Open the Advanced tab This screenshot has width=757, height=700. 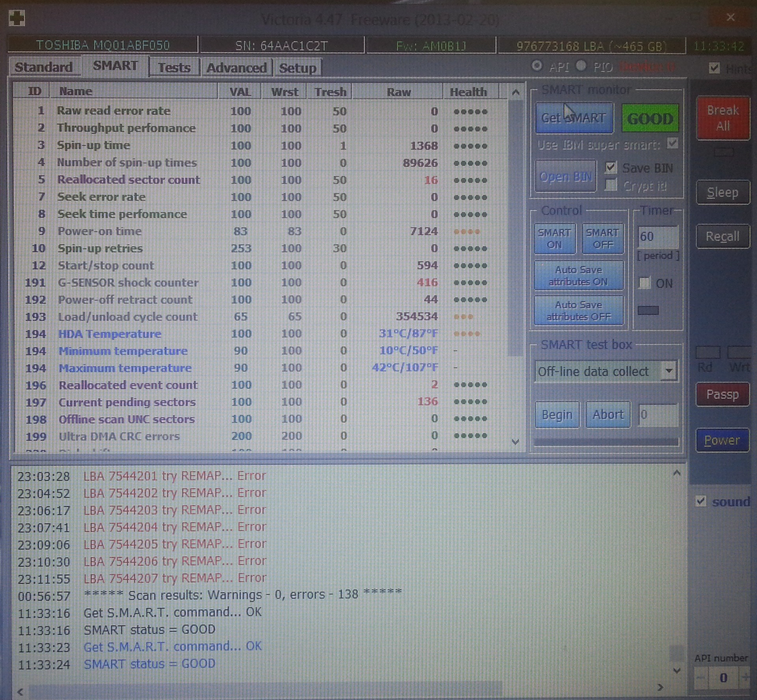point(236,68)
